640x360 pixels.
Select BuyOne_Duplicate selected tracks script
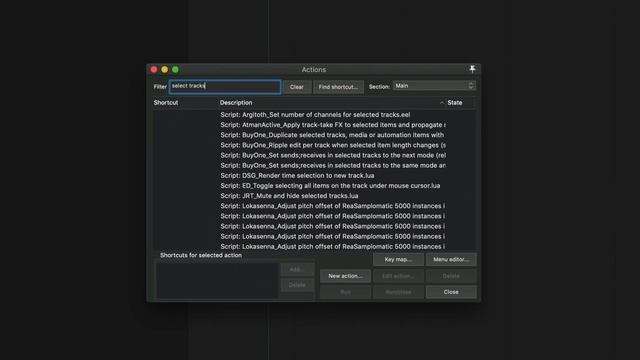[332, 135]
